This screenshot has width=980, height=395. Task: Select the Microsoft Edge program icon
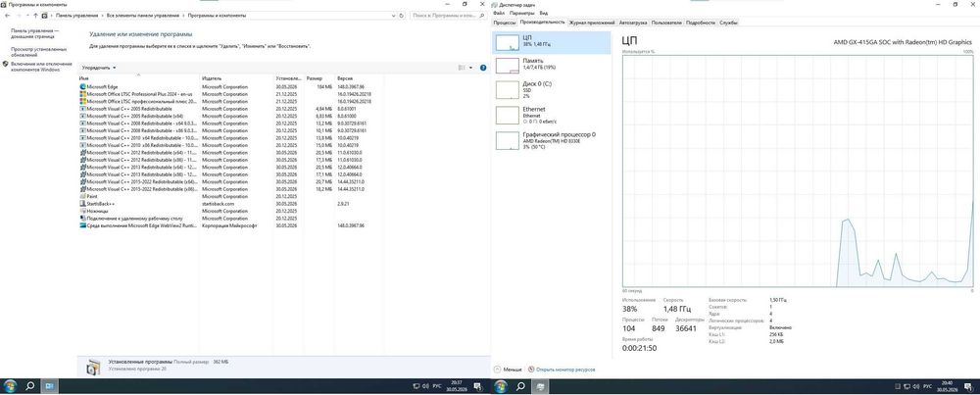click(x=83, y=87)
